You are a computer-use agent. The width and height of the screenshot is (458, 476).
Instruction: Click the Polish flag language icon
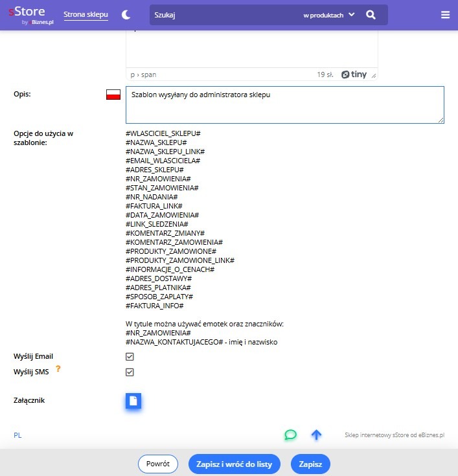[114, 95]
